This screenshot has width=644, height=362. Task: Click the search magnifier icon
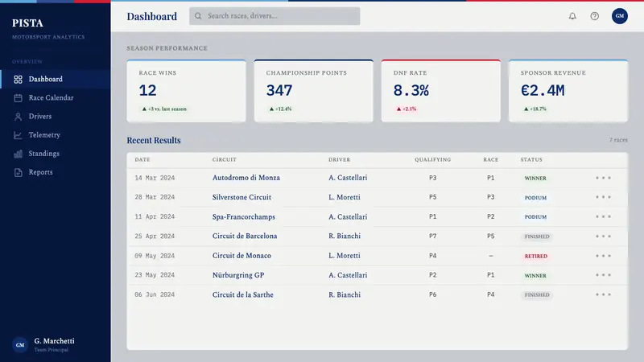coord(198,16)
